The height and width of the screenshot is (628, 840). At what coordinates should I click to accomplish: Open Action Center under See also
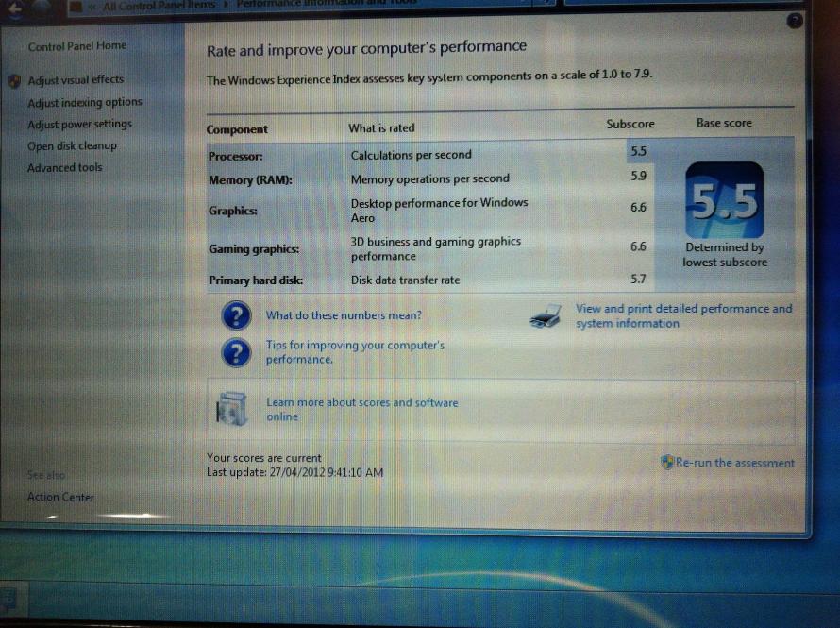coord(60,497)
